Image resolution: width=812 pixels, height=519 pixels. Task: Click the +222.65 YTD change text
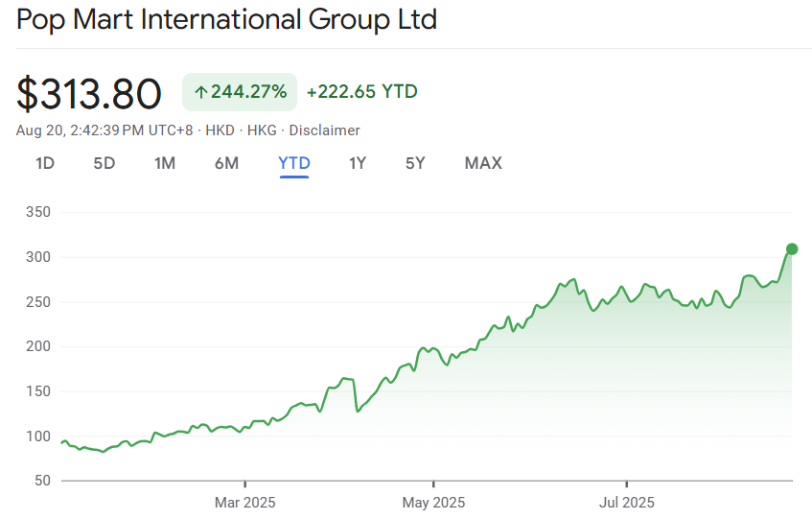362,92
